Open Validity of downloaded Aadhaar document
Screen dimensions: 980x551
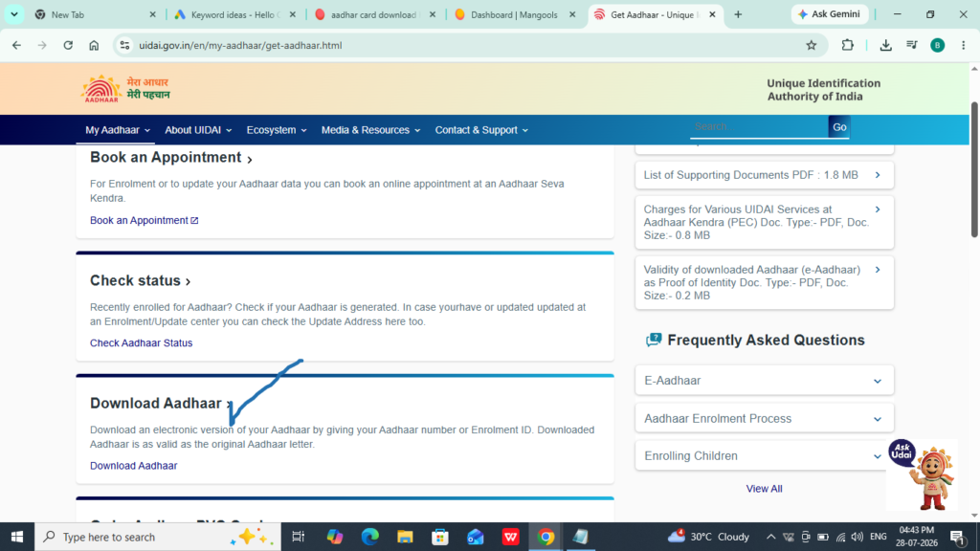765,282
